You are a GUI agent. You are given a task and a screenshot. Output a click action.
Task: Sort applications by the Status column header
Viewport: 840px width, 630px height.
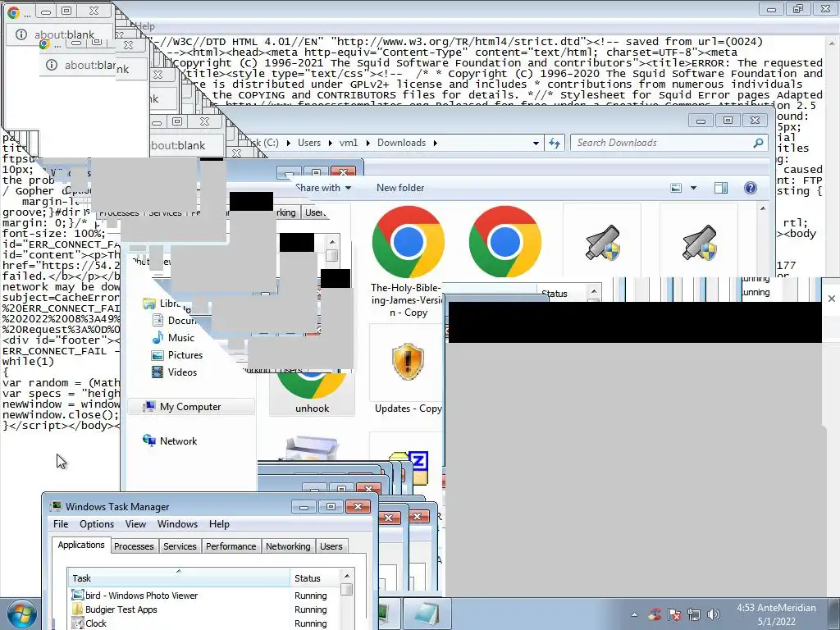coord(315,578)
